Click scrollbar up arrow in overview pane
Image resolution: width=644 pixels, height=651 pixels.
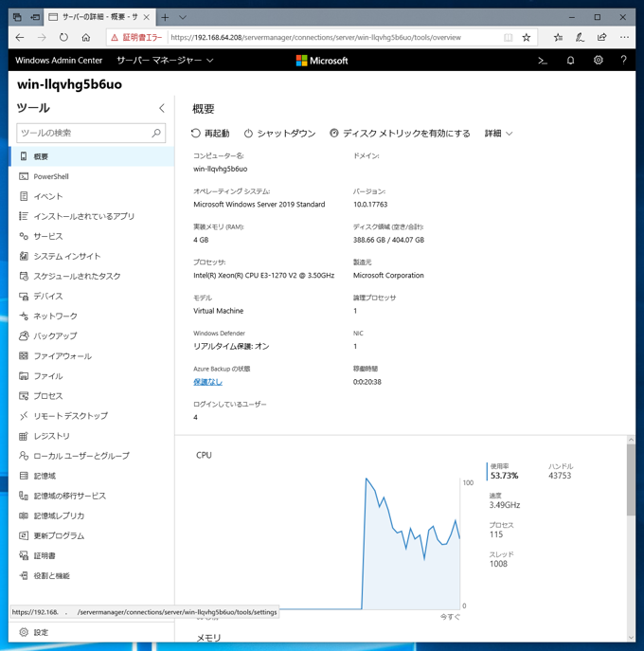coord(631,440)
